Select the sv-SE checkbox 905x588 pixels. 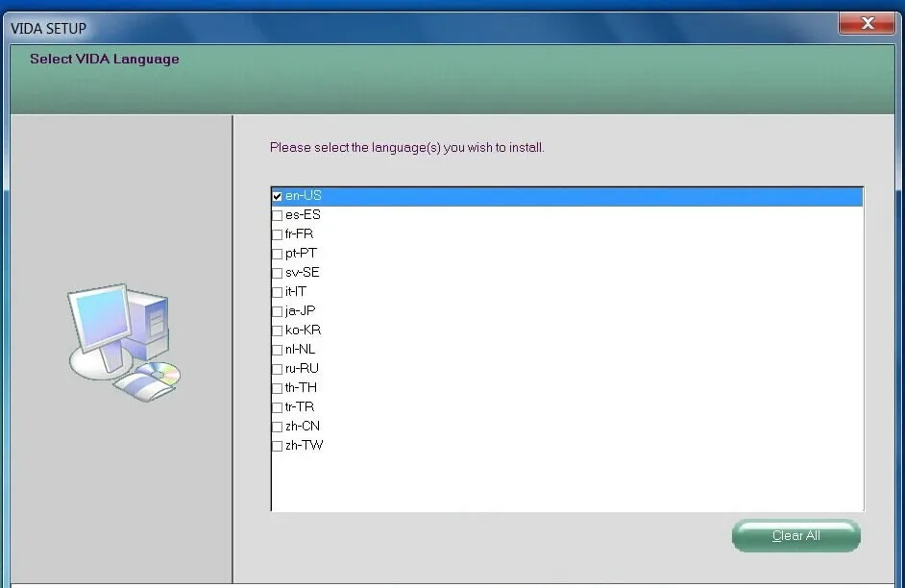(x=277, y=273)
